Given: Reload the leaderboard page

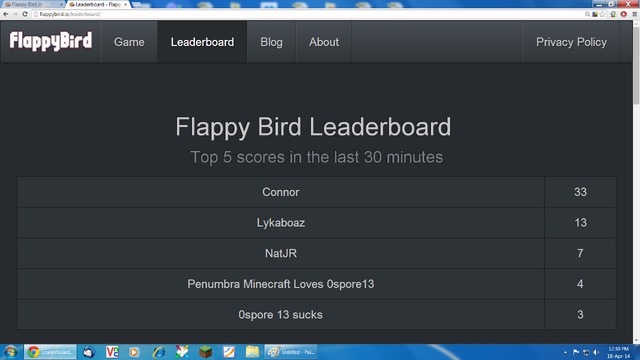Looking at the screenshot, I should 25,14.
